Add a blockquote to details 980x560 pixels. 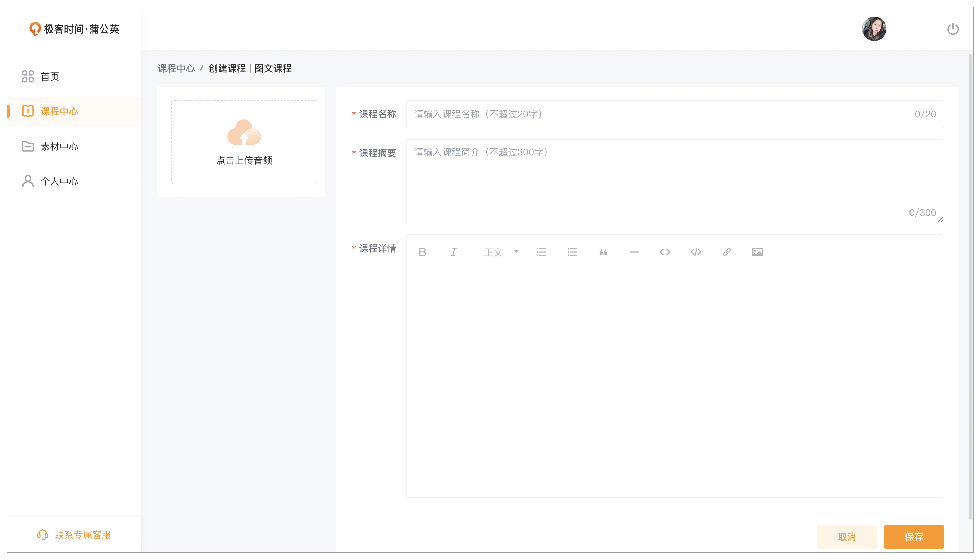603,252
